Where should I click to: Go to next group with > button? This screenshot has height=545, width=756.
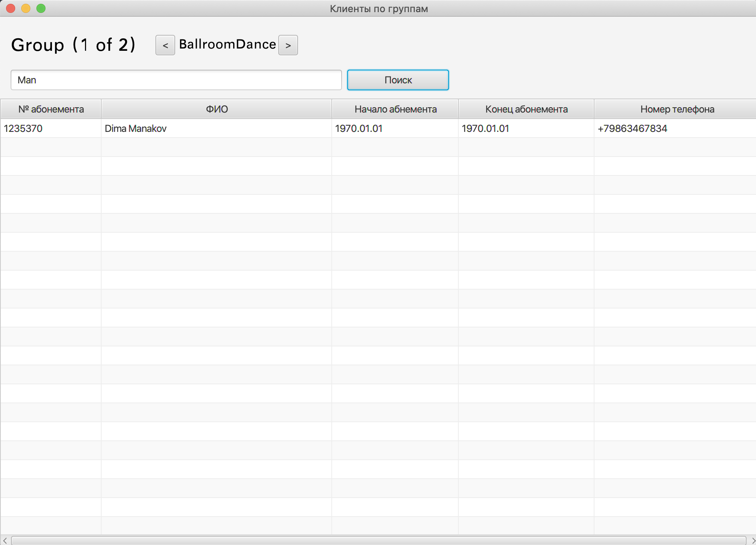pos(288,45)
